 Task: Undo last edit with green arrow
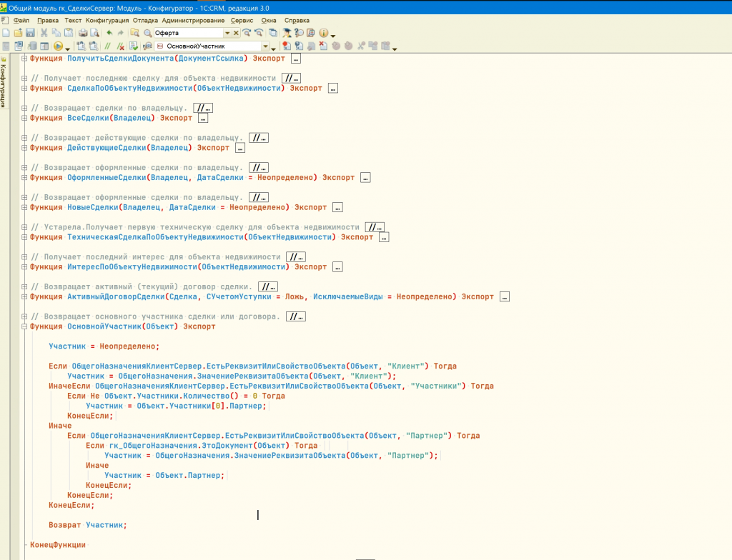point(109,33)
